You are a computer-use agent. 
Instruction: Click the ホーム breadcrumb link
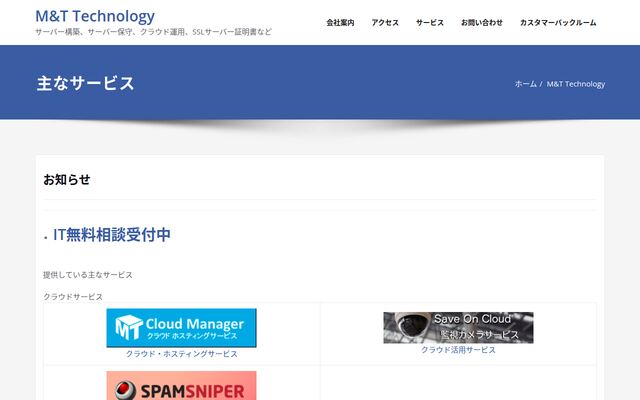526,84
